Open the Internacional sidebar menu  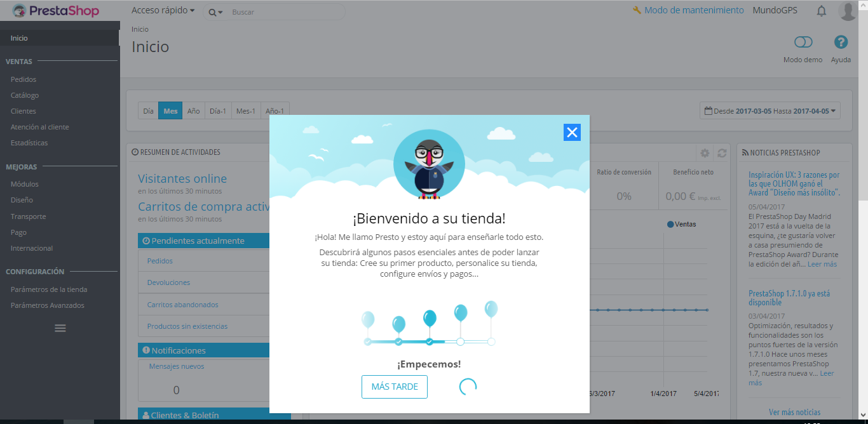tap(32, 248)
